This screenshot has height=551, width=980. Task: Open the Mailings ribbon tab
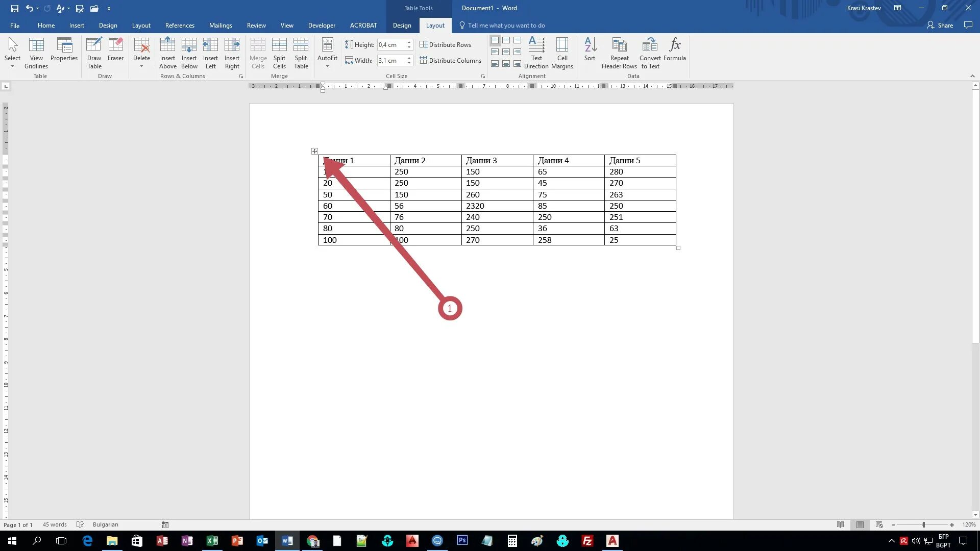pyautogui.click(x=220, y=26)
